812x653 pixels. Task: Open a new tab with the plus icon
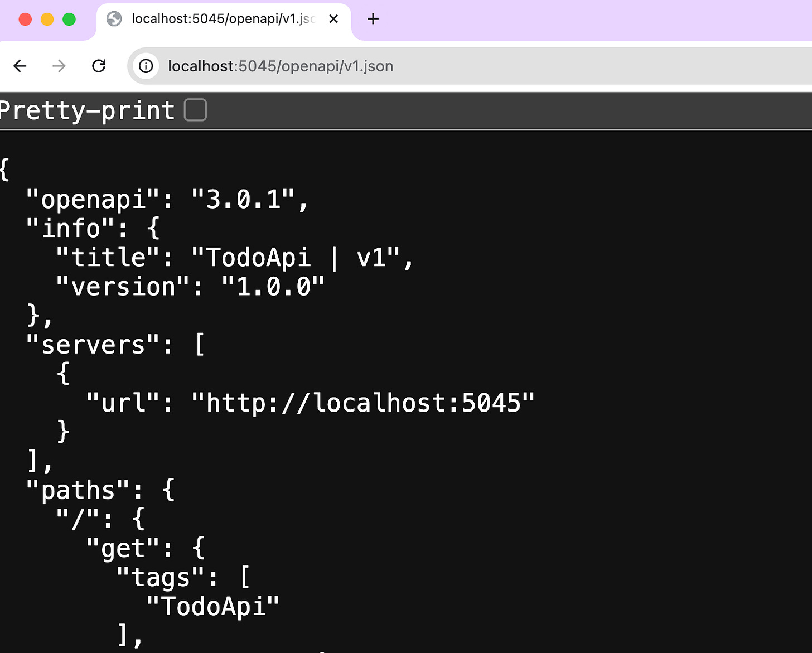(373, 19)
